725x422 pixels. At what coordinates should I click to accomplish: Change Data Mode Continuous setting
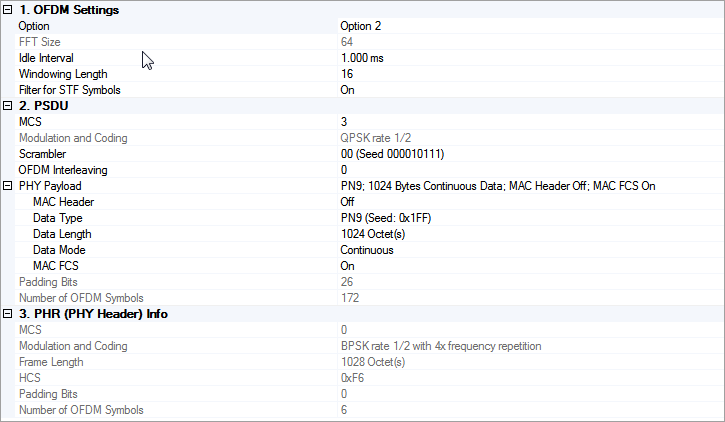click(x=367, y=250)
